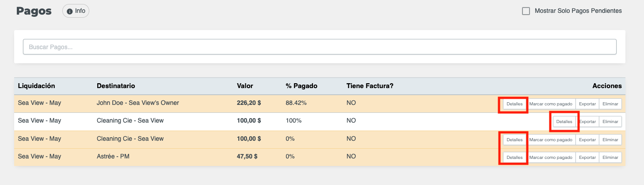View Detalles of the 0% paid Cleaning Cie payment
644x185 pixels.
pos(514,140)
